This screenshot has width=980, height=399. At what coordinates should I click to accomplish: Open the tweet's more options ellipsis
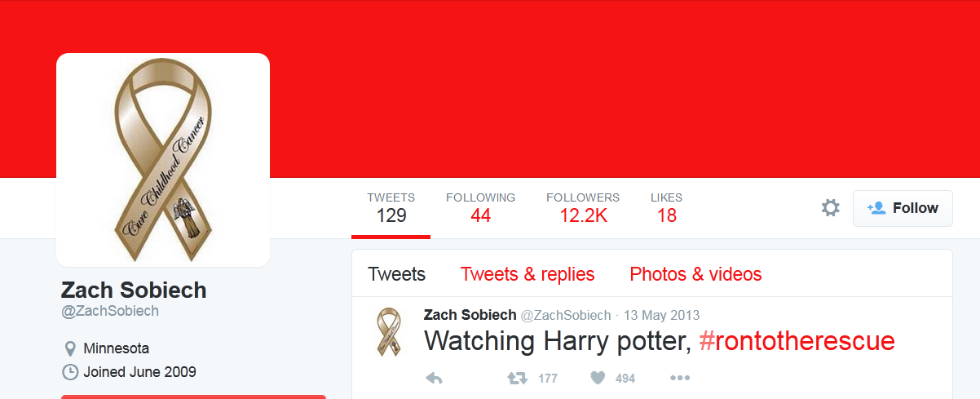click(x=680, y=378)
